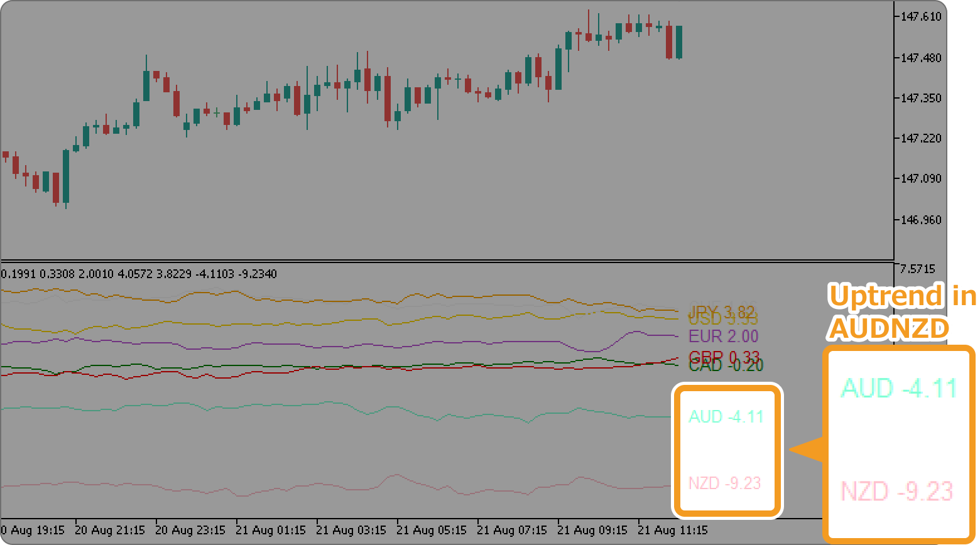Click the NZD -9.23 strength label
The image size is (980, 545).
point(727,483)
